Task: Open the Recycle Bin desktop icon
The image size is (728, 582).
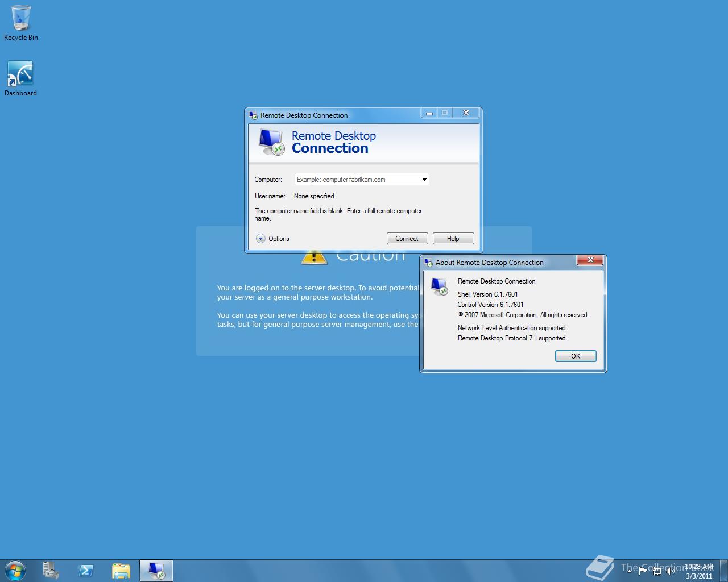Action: click(x=21, y=23)
